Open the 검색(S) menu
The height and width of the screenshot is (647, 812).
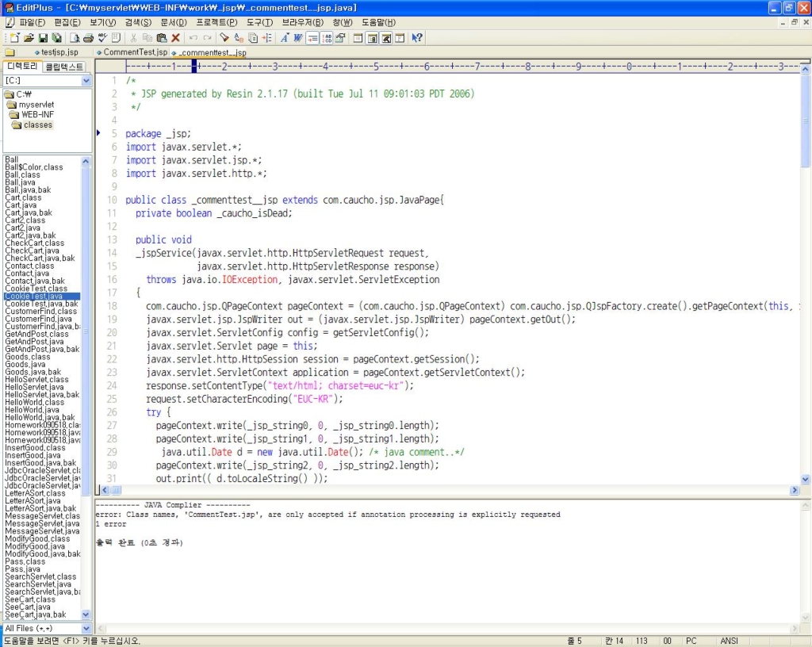[x=138, y=23]
